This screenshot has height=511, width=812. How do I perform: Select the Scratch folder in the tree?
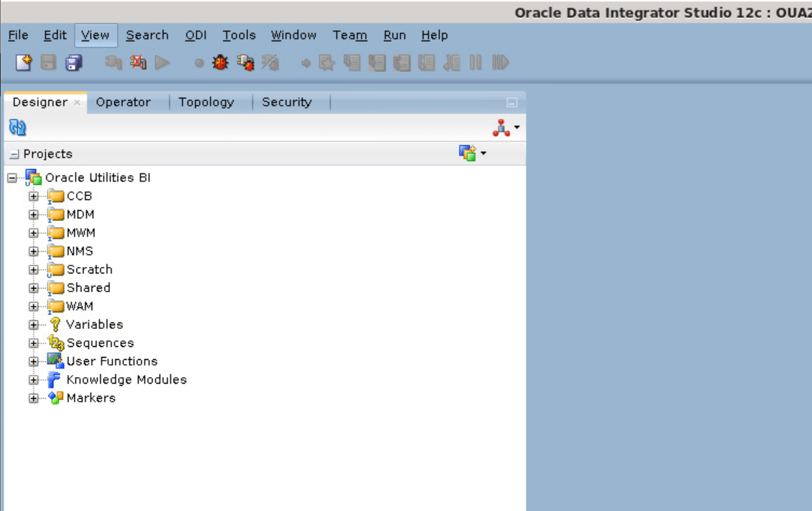[x=89, y=269]
